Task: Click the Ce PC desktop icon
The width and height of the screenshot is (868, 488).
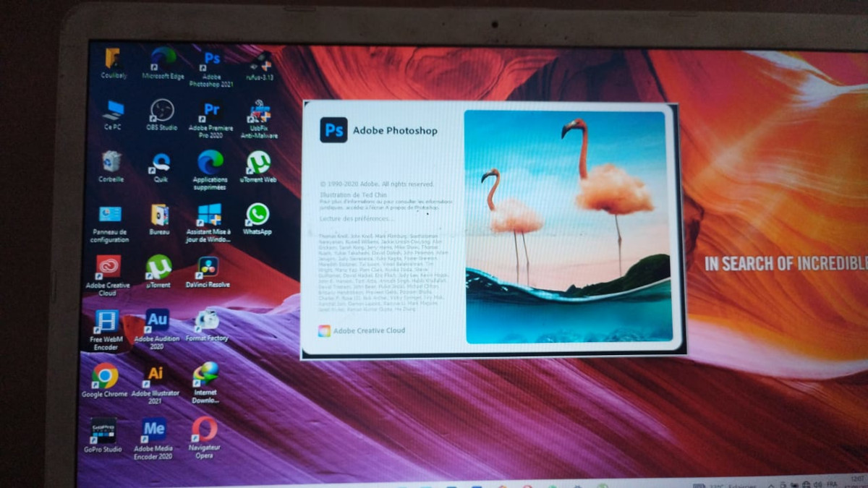Action: 113,111
